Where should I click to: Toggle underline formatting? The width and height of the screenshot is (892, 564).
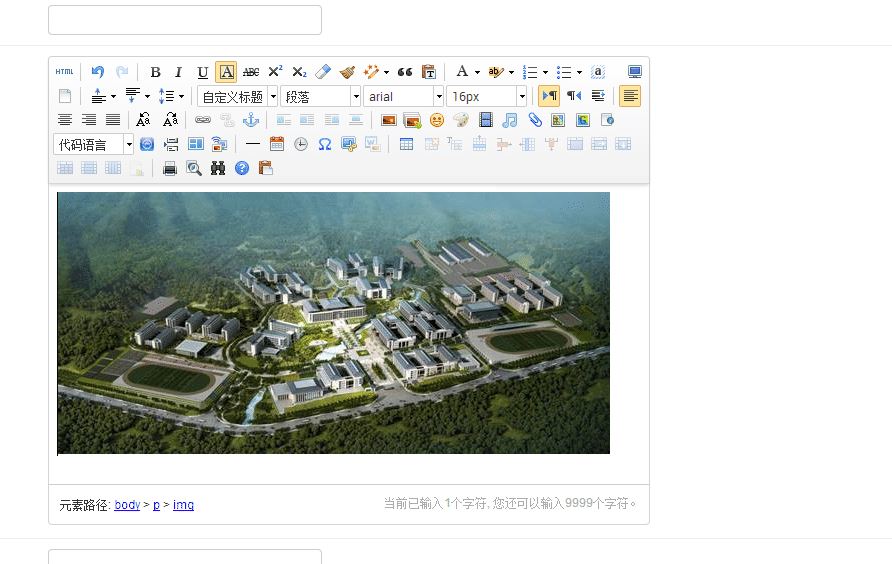[203, 72]
